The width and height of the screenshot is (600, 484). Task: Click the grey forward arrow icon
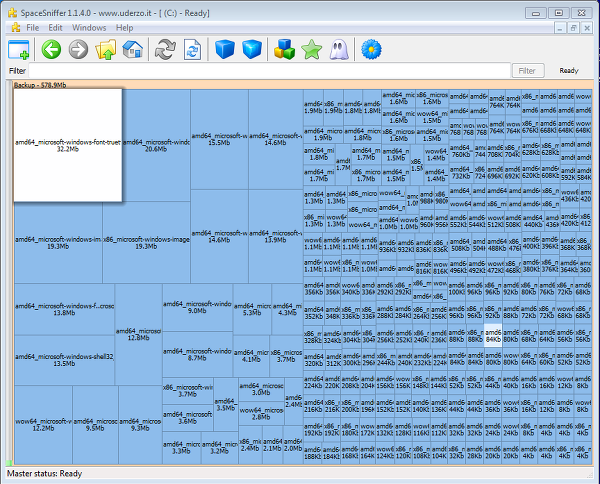tap(78, 49)
